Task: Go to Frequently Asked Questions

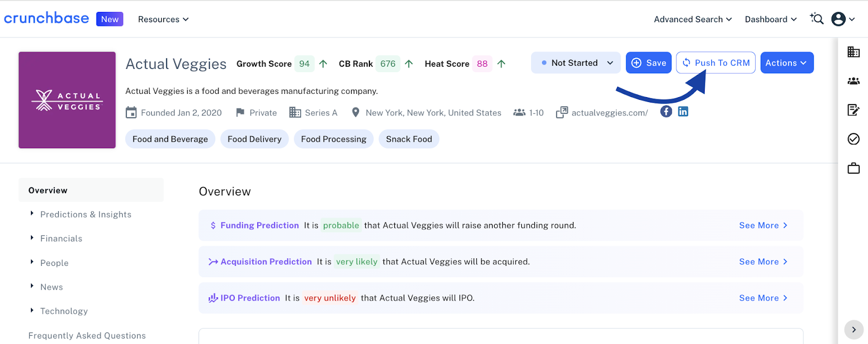Action: [87, 335]
